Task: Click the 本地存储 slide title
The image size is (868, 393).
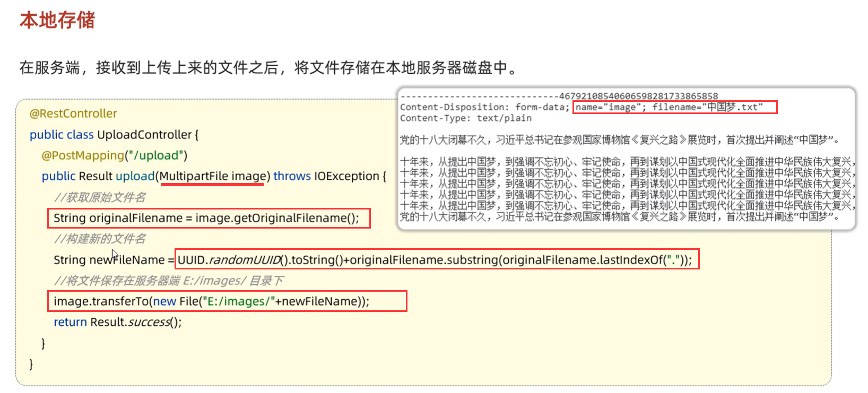Action: tap(57, 20)
